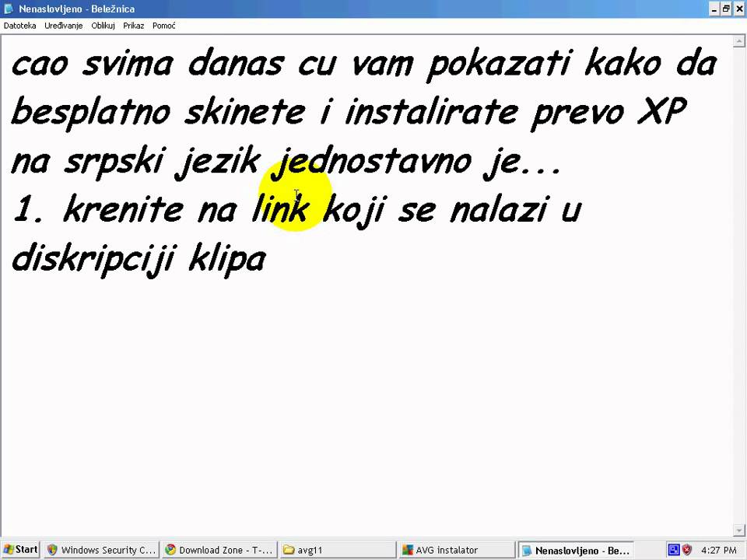Open the Oblikuj menu

tap(103, 26)
